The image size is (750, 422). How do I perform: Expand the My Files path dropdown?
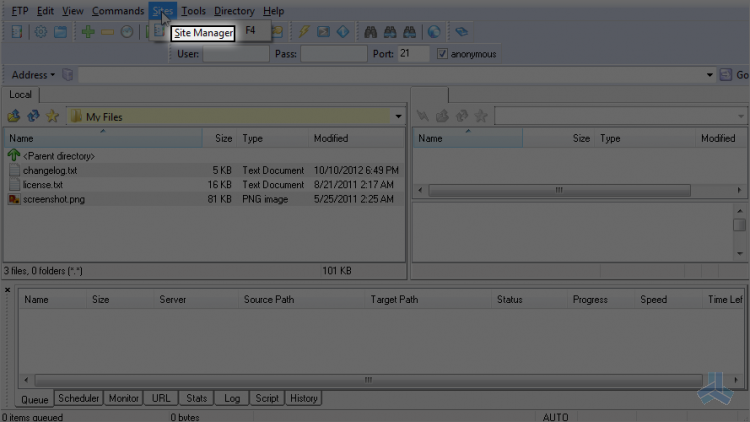pos(398,117)
